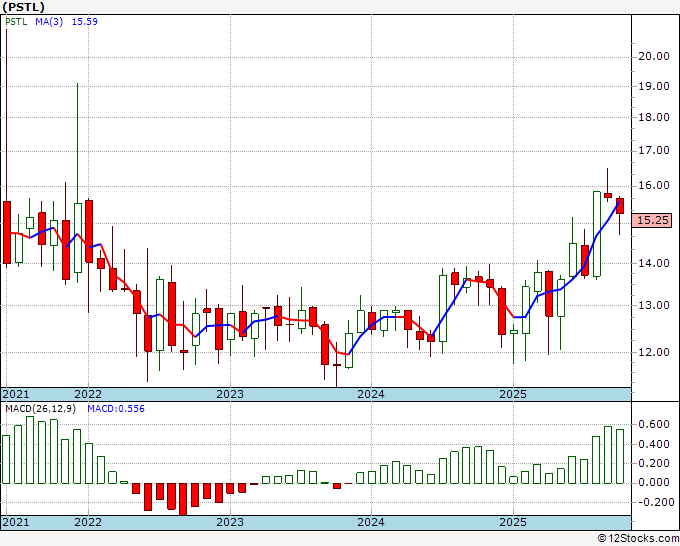Select the 12.00 price axis label
This screenshot has height=546, width=680.
[654, 352]
